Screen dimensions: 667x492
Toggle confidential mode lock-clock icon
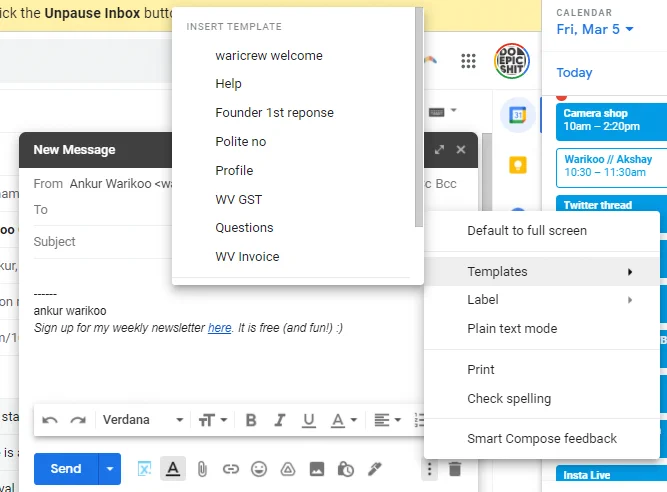click(345, 469)
